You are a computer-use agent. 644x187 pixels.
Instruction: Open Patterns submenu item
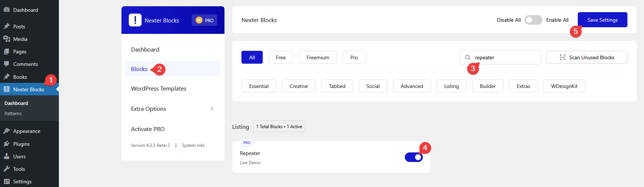click(13, 113)
